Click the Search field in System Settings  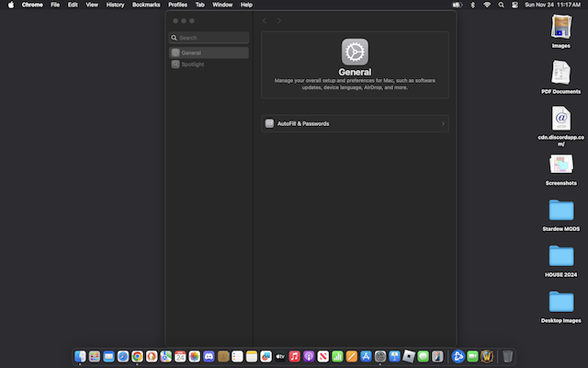click(209, 38)
